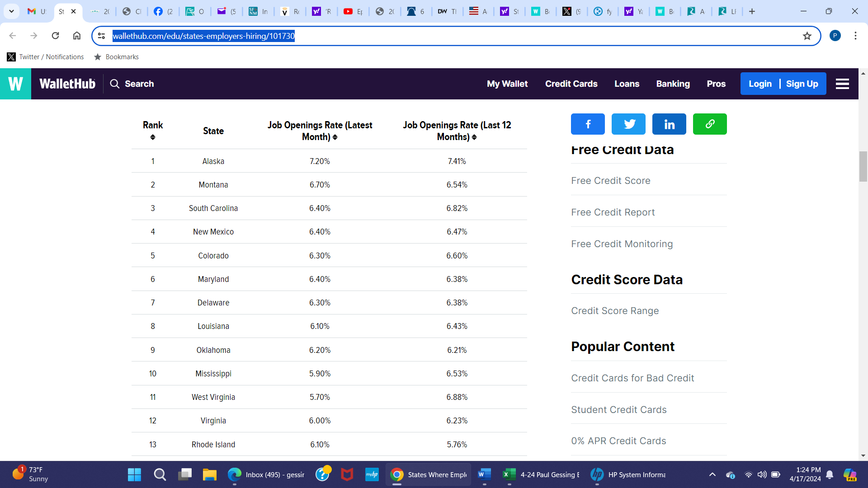Image resolution: width=868 pixels, height=488 pixels.
Task: Click the WalletHub W logo icon
Action: (x=15, y=84)
